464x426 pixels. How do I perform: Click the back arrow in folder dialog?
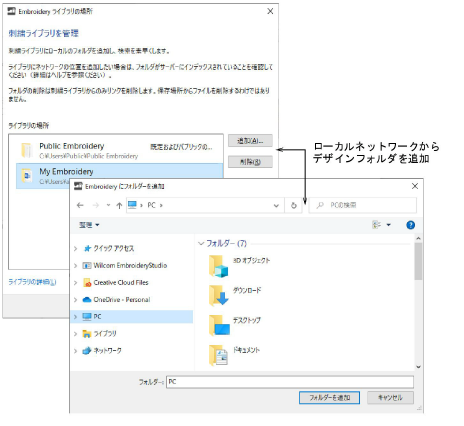click(80, 205)
